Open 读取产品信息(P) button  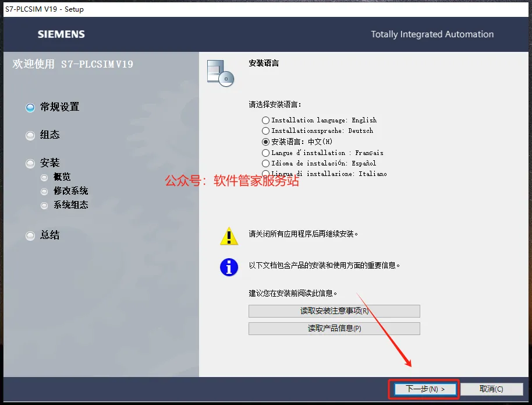pos(334,329)
